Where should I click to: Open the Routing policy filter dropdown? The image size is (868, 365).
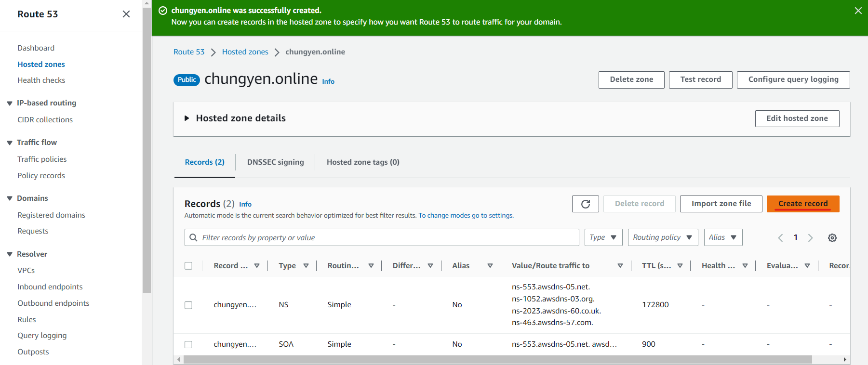click(663, 237)
